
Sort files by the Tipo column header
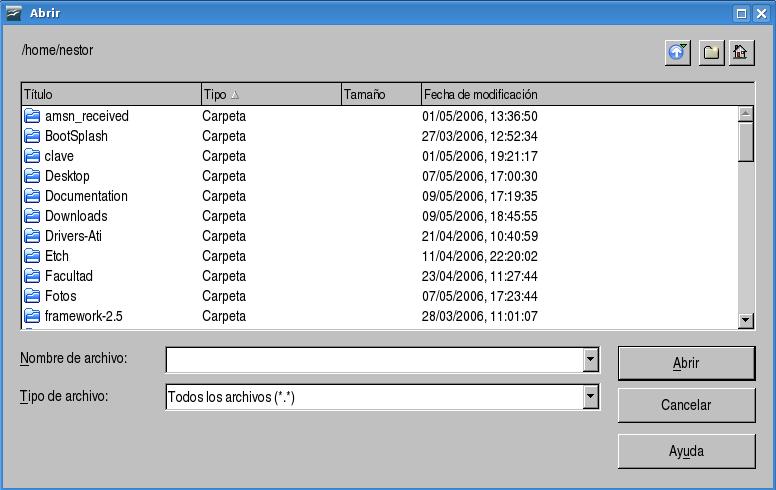(x=270, y=95)
